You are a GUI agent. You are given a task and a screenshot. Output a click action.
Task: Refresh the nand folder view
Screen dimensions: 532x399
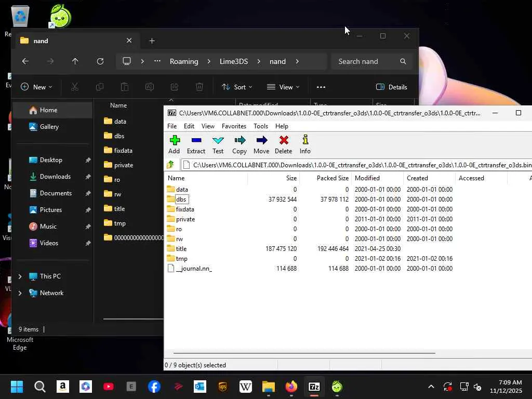(x=100, y=61)
